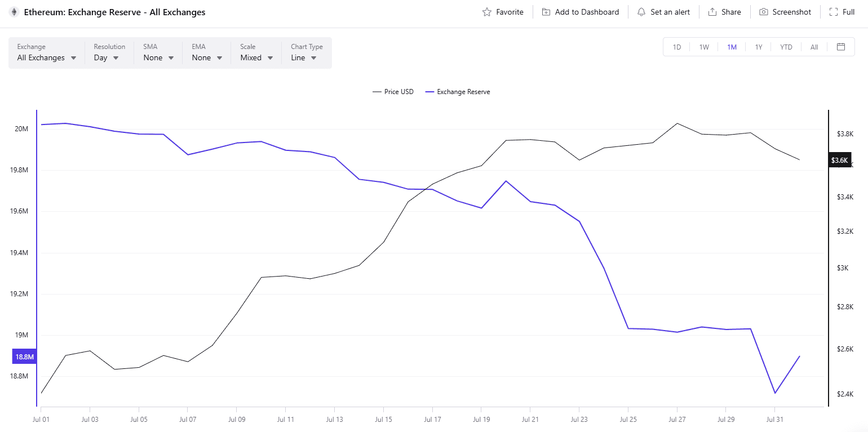Toggle Exchange Reserve series in legend
This screenshot has height=432, width=868.
(458, 92)
